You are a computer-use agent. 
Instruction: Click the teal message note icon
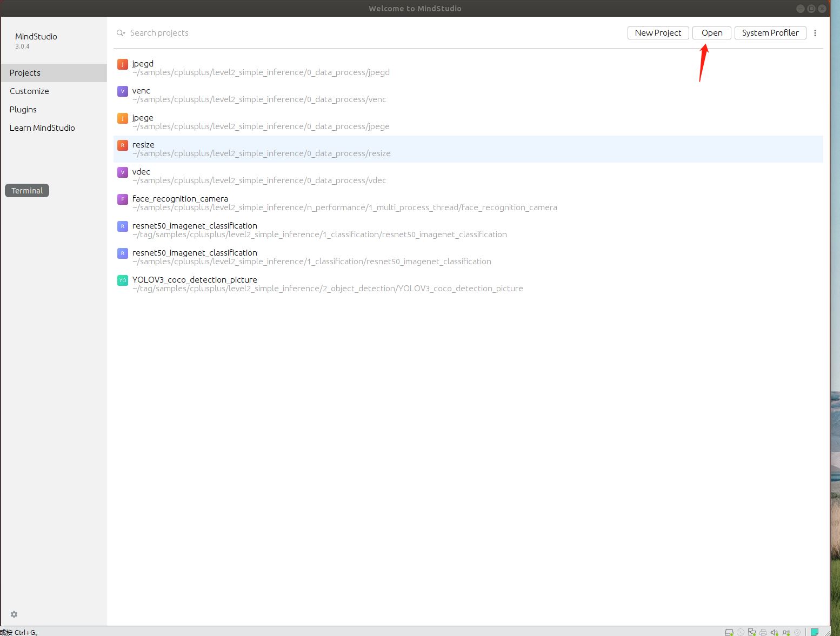[x=815, y=632]
